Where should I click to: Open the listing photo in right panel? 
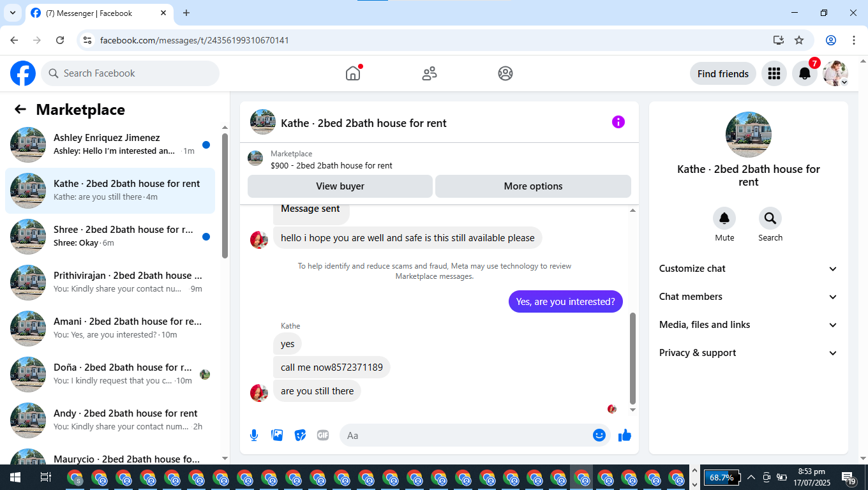pyautogui.click(x=749, y=135)
